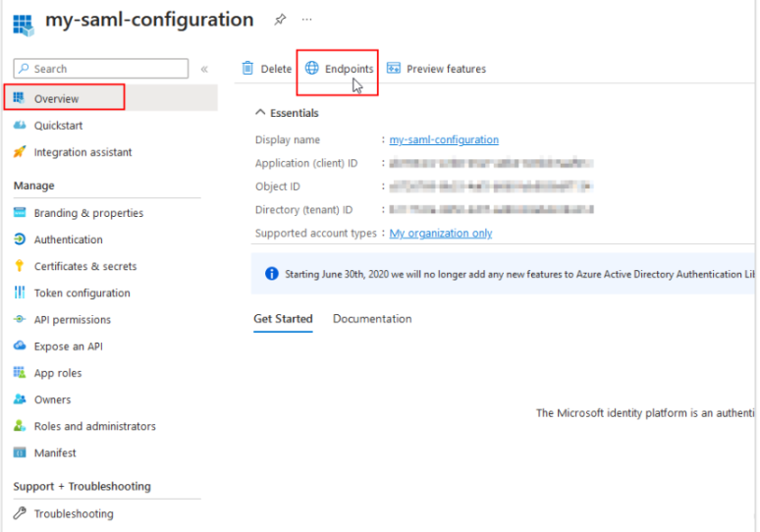Open Quickstart using its cloud icon
Screen dimensions: 760x532
coord(20,126)
